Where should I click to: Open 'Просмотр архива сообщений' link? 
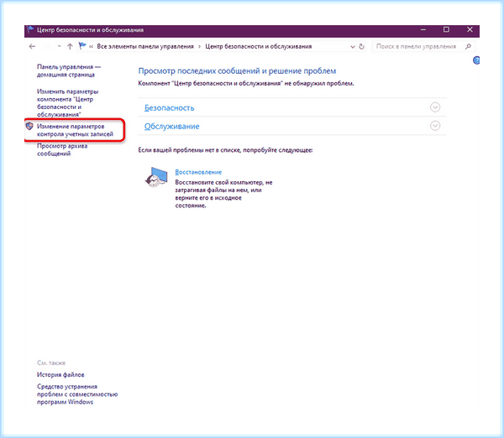click(x=62, y=149)
